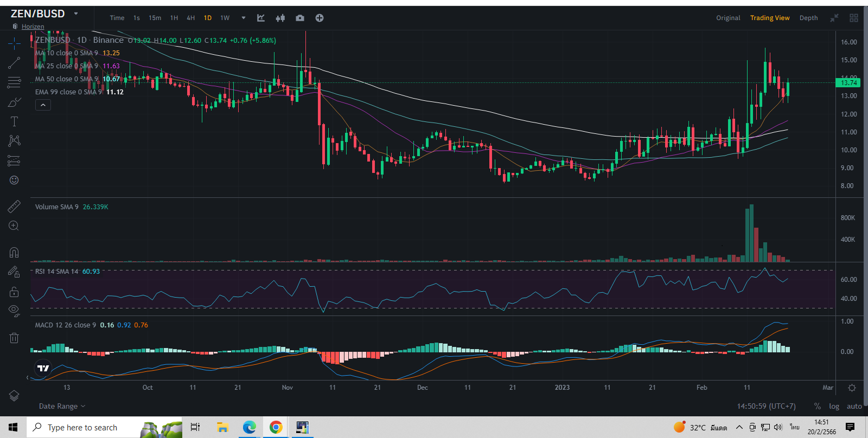Click the TradingView logo badge
The image size is (868, 438).
point(43,368)
